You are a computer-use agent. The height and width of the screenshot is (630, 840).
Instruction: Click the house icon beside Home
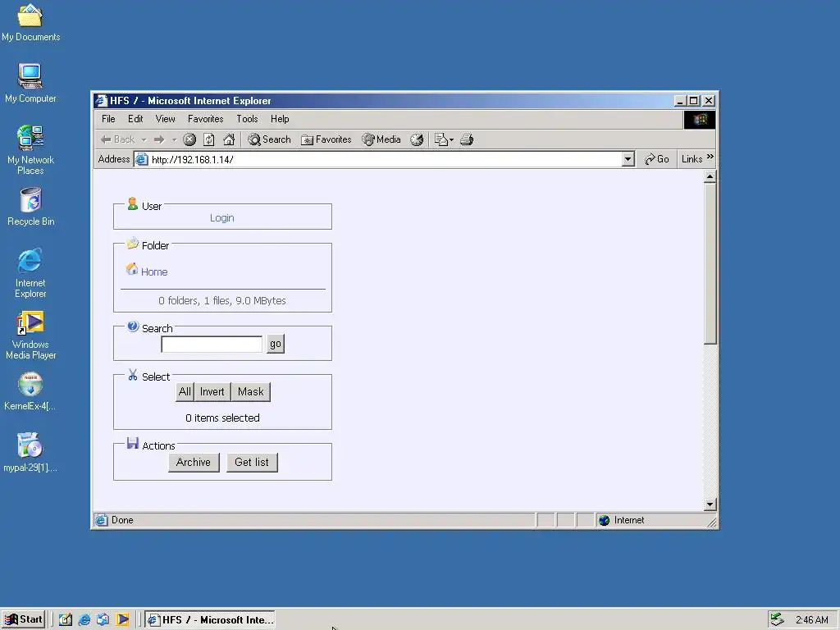(x=132, y=269)
